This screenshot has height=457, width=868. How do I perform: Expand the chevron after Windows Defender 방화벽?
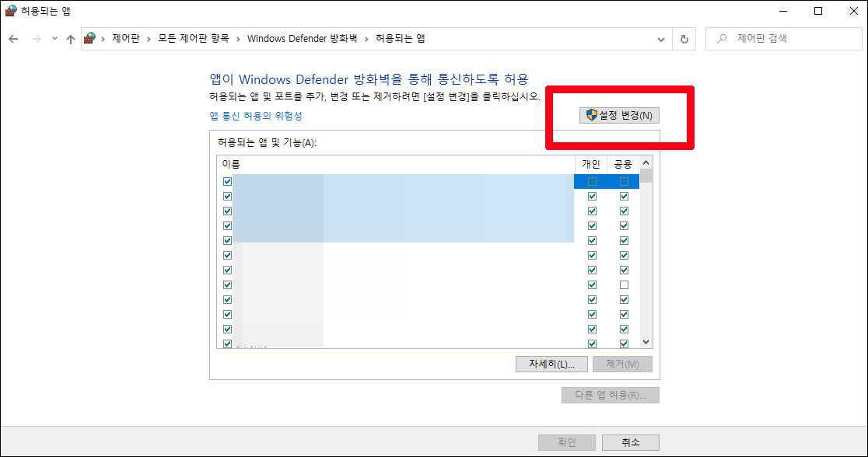coord(366,39)
